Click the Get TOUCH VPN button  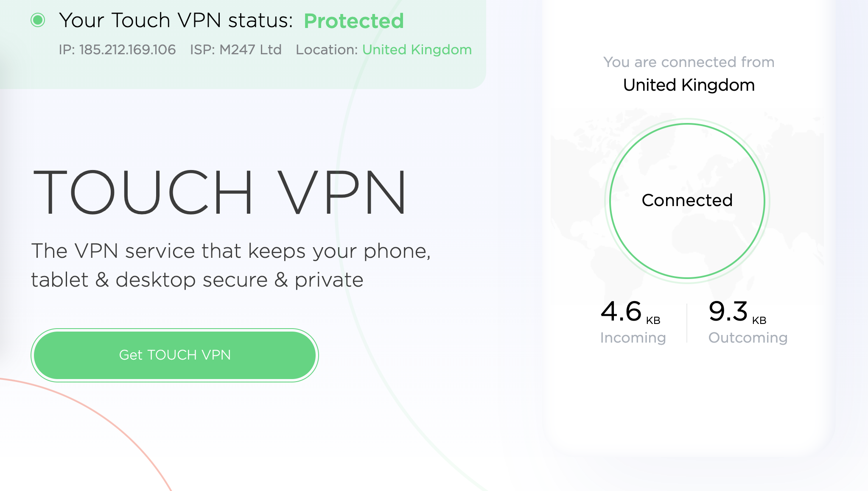[175, 355]
